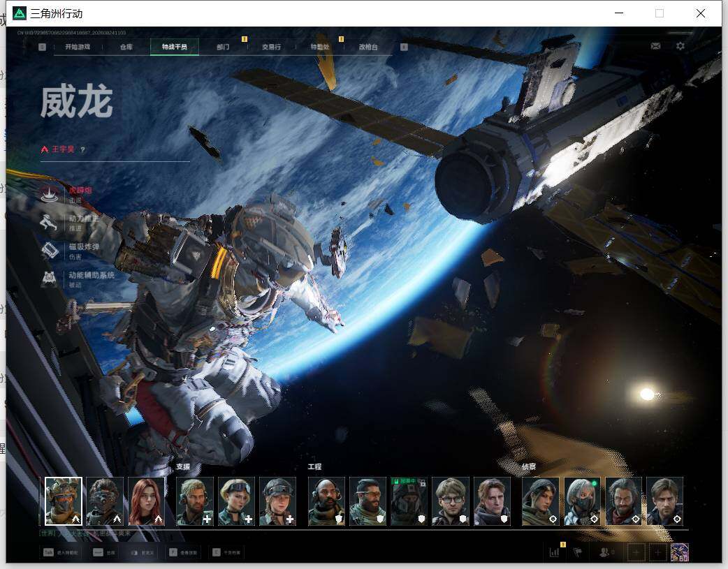Open the 开始游戏 tab
The height and width of the screenshot is (569, 728).
pyautogui.click(x=78, y=47)
